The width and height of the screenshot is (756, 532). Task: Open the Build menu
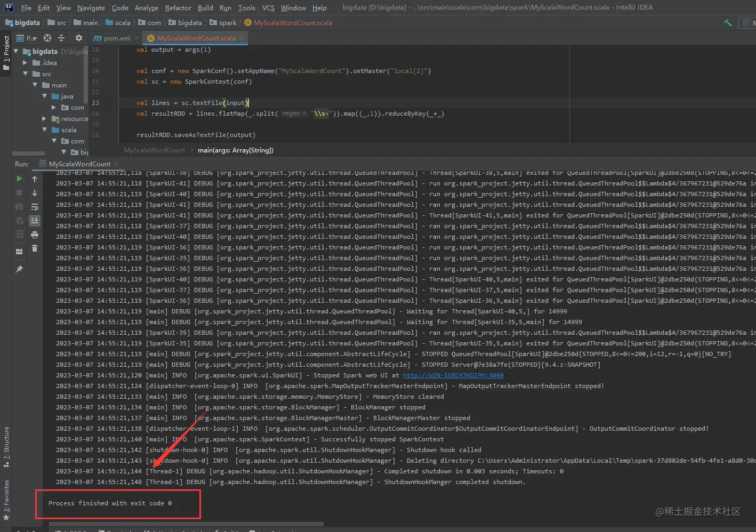pos(205,7)
